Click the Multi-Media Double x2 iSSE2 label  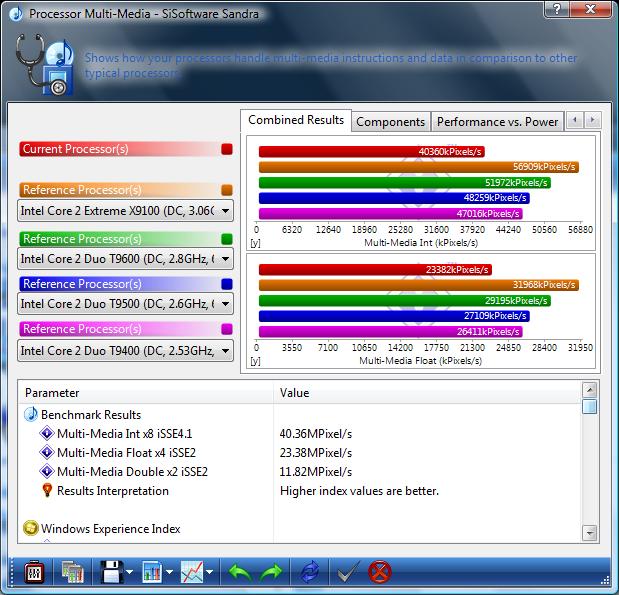pyautogui.click(x=132, y=471)
